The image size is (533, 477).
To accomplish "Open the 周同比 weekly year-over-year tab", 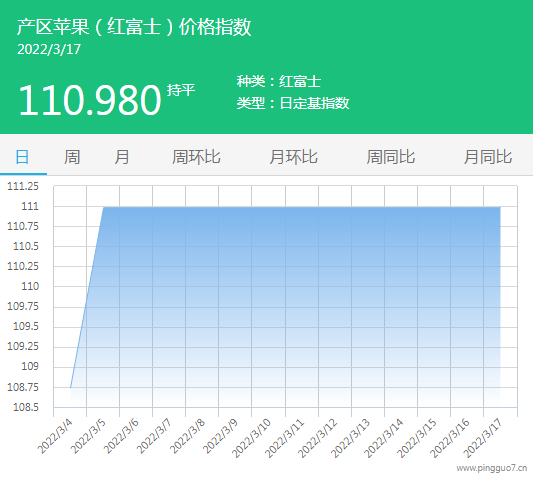I will 391,157.
